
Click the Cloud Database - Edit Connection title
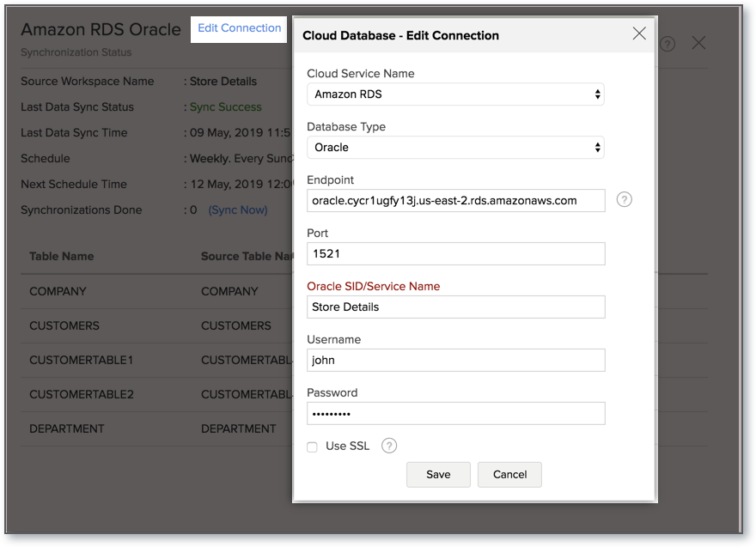[400, 36]
